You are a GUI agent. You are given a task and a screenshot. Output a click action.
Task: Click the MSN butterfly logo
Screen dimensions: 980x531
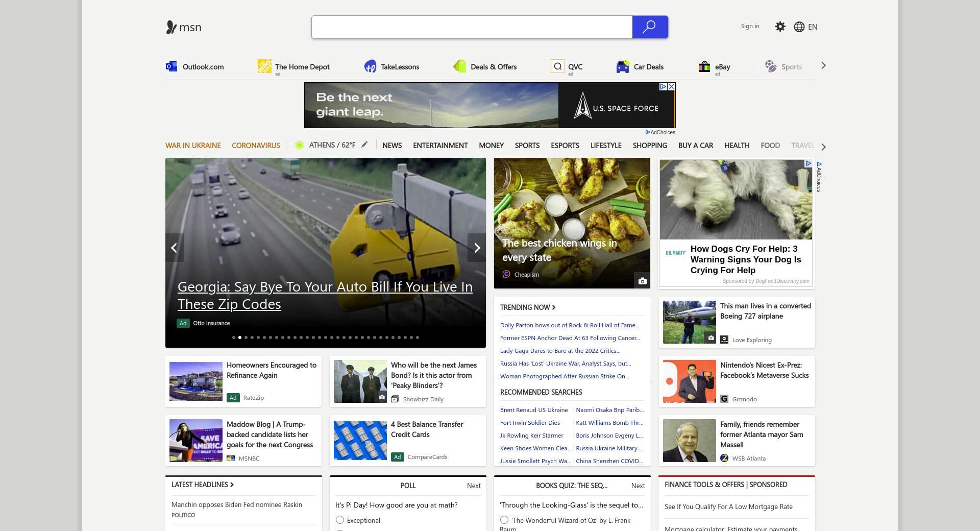pos(171,27)
